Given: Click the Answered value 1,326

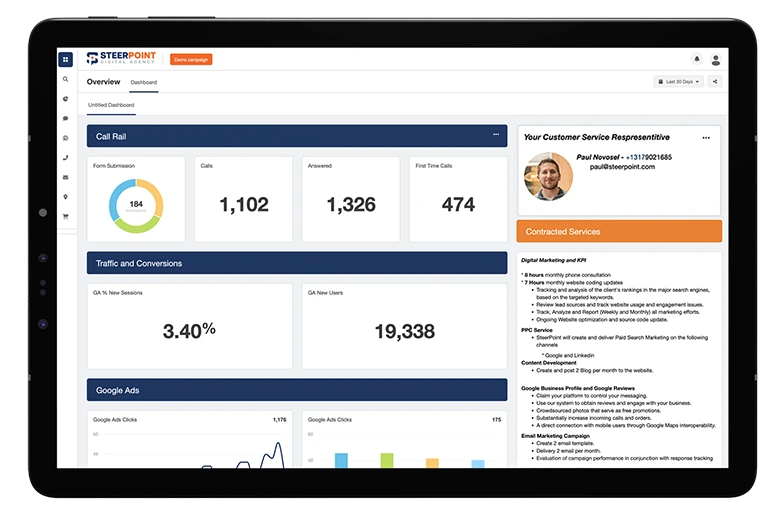Looking at the screenshot, I should [x=351, y=205].
